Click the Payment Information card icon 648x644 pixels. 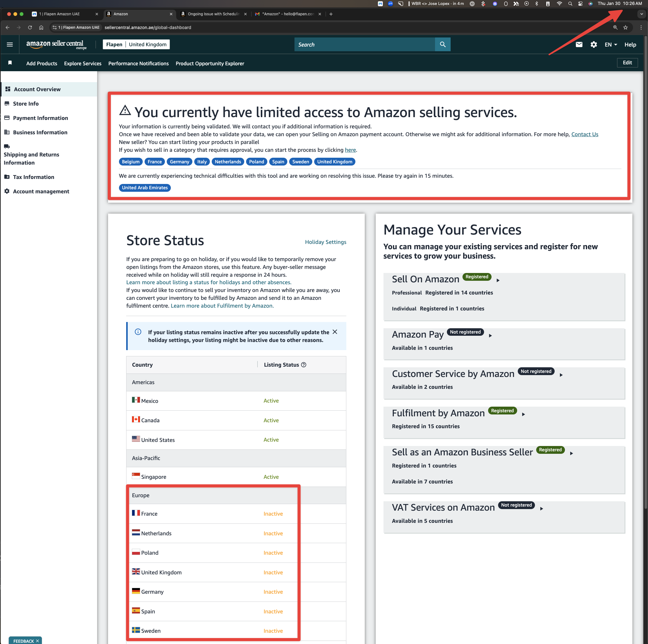coord(7,118)
